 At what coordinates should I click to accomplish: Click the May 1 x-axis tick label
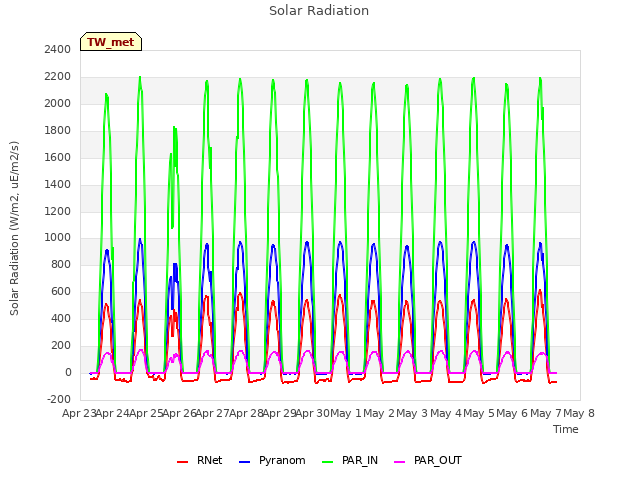point(346,413)
